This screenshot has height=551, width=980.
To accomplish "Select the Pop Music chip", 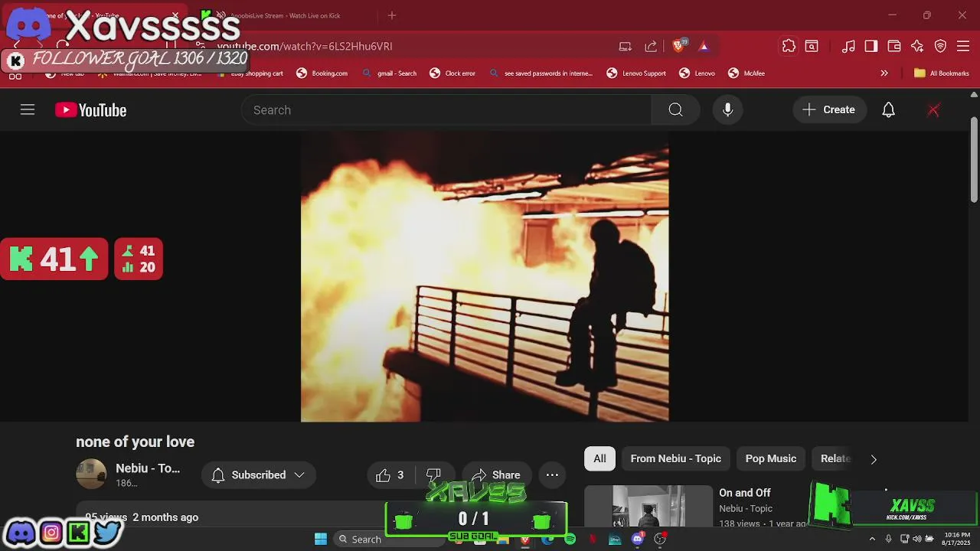I will coord(771,458).
